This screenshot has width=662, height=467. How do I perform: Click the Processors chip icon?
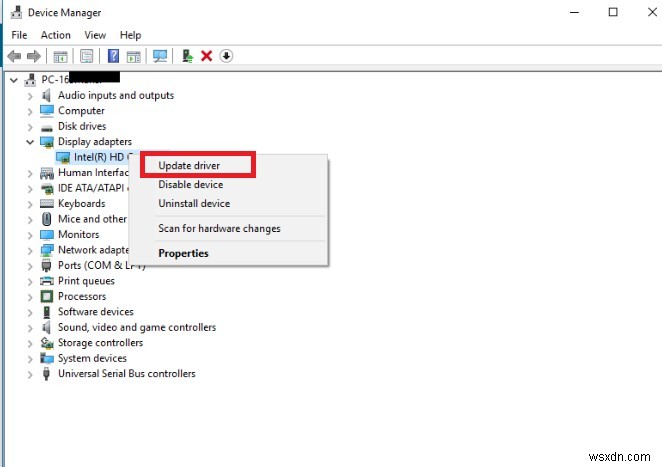(47, 296)
